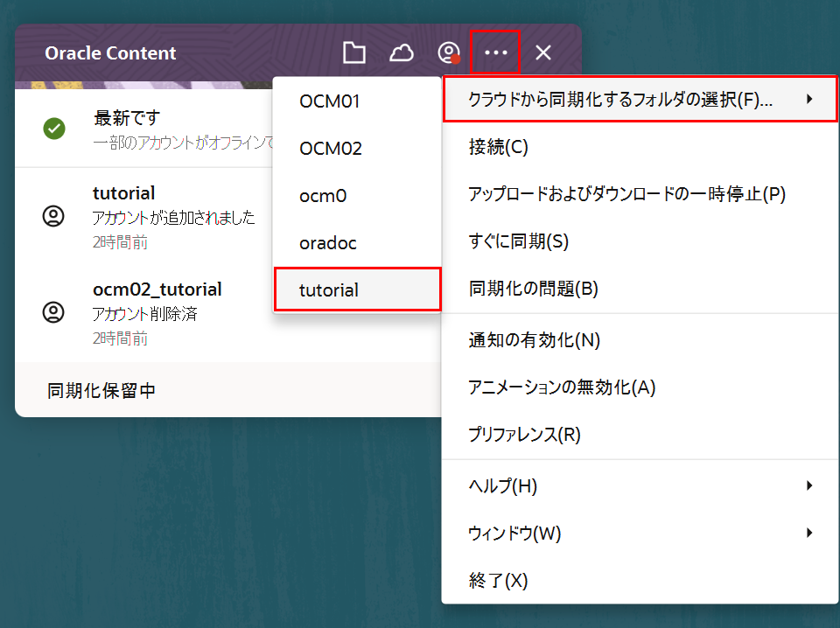
Task: Open the folder icon in Oracle Content header
Action: click(x=354, y=52)
